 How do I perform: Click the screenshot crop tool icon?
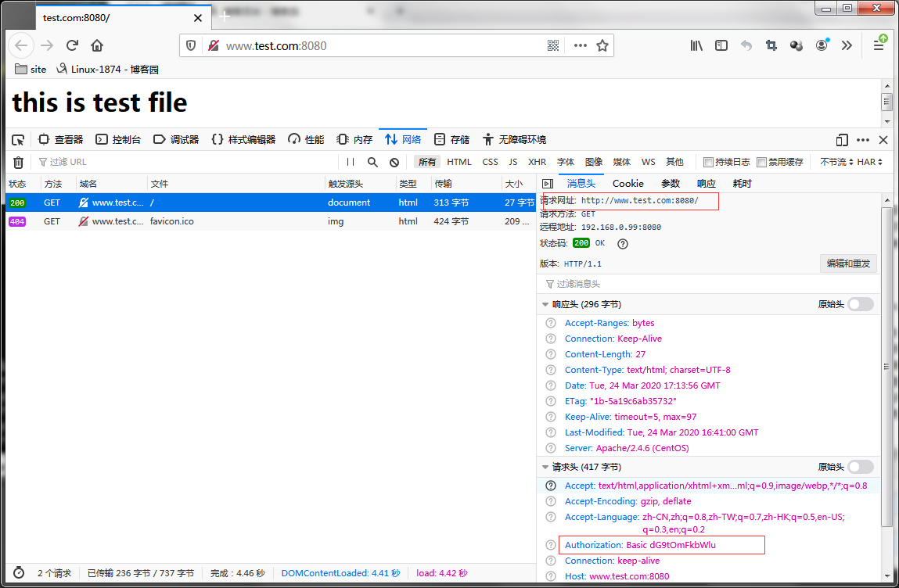(x=771, y=45)
